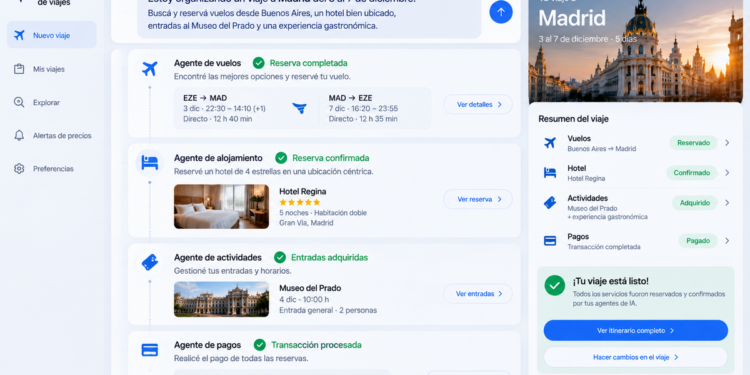This screenshot has height=375, width=750.
Task: Click the Museo del Prado title
Action: [x=310, y=288]
